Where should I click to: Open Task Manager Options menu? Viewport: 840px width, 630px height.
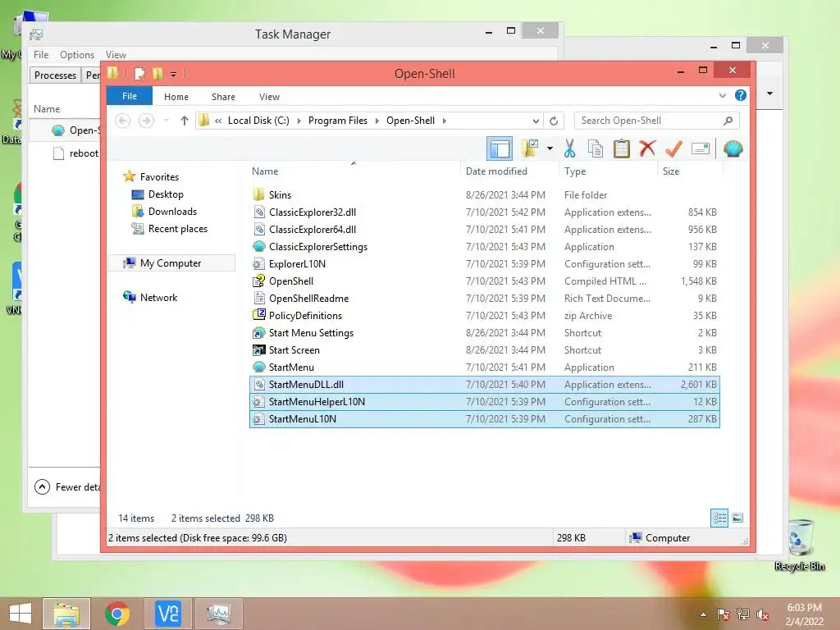click(77, 55)
